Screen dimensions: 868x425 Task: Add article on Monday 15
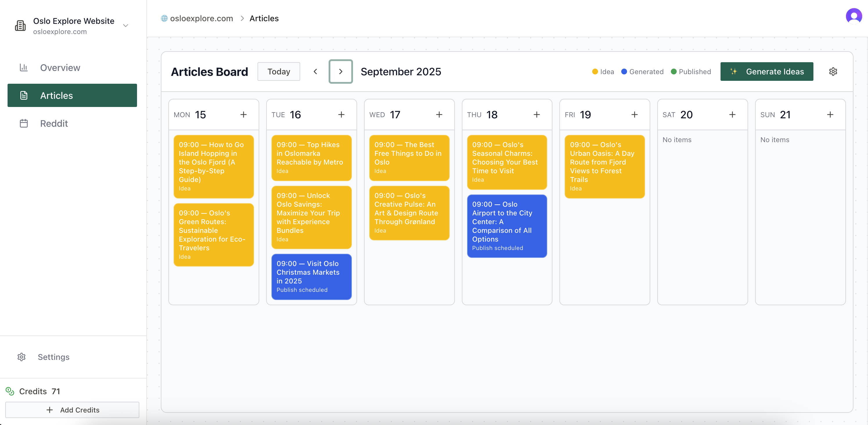(x=243, y=115)
